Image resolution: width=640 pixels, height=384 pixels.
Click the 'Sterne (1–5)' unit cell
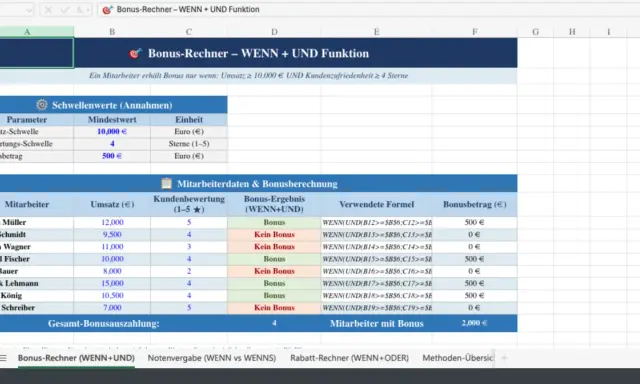point(189,144)
